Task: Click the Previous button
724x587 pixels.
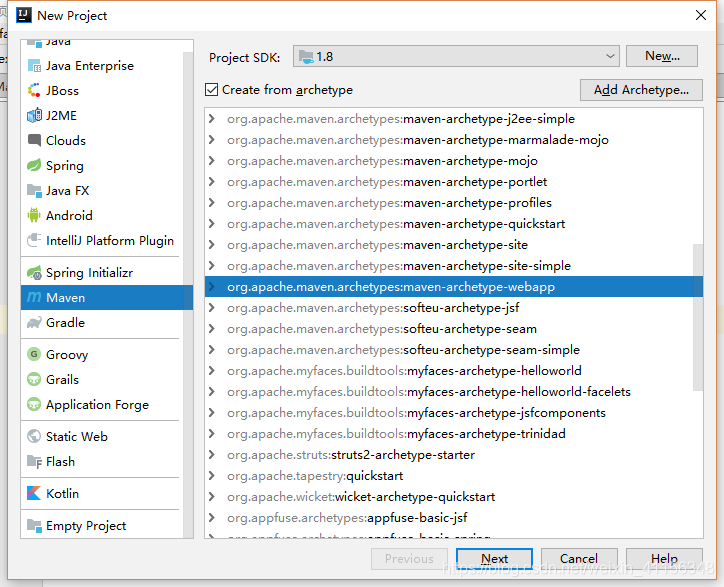Action: click(x=409, y=559)
